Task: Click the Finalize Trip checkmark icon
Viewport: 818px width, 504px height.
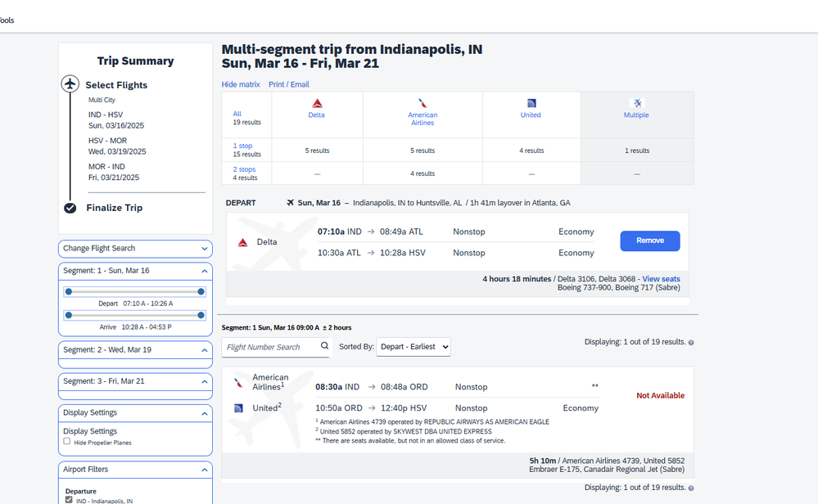Action: pyautogui.click(x=70, y=208)
